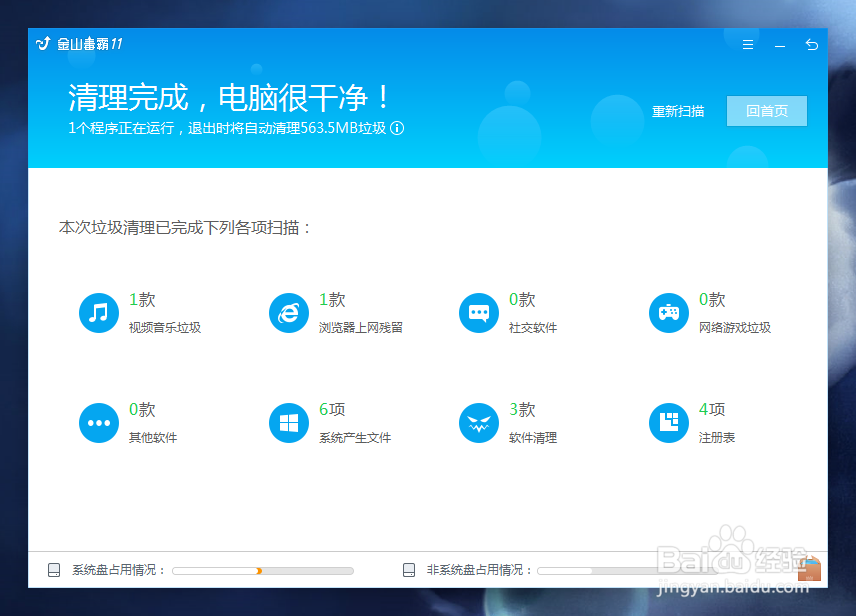Image resolution: width=856 pixels, height=616 pixels.
Task: Click the system disk usage progress bar
Action: tap(263, 571)
